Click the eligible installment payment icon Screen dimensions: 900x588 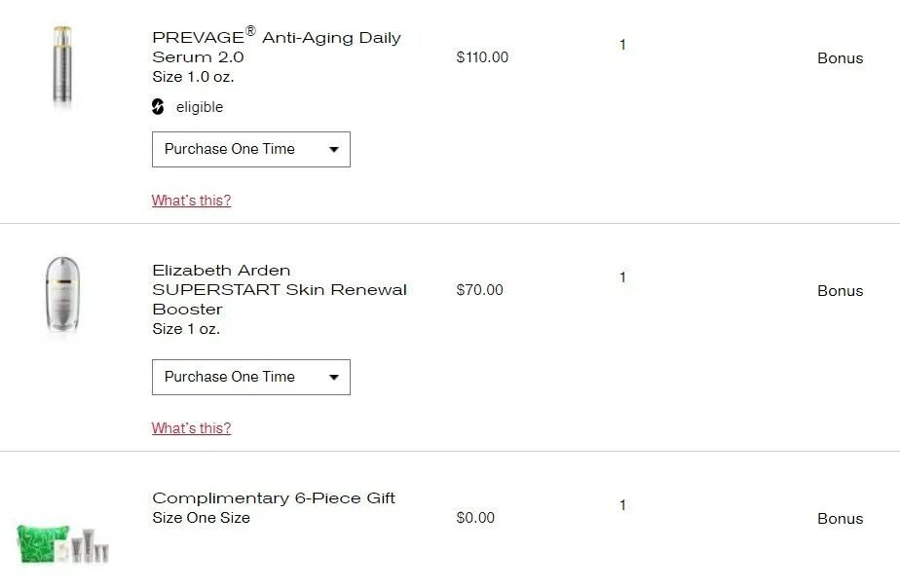point(158,107)
